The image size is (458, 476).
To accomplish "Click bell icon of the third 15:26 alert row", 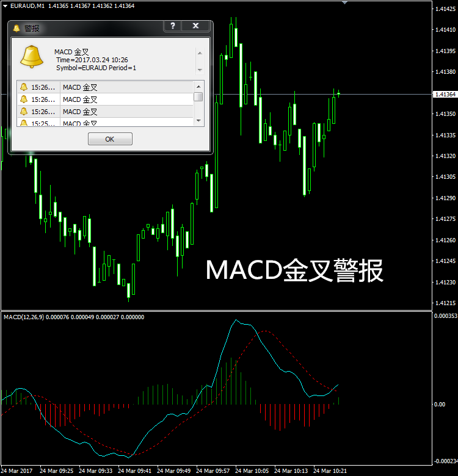I will tap(24, 112).
